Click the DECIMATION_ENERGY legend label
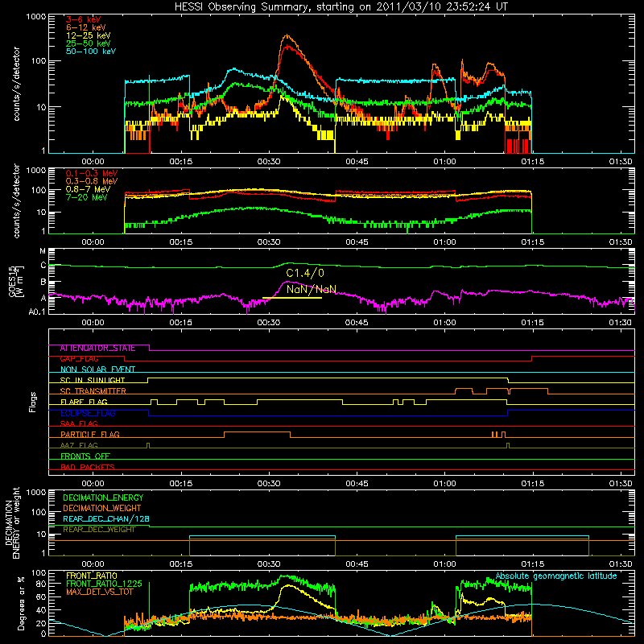The width and height of the screenshot is (644, 644). point(103,497)
